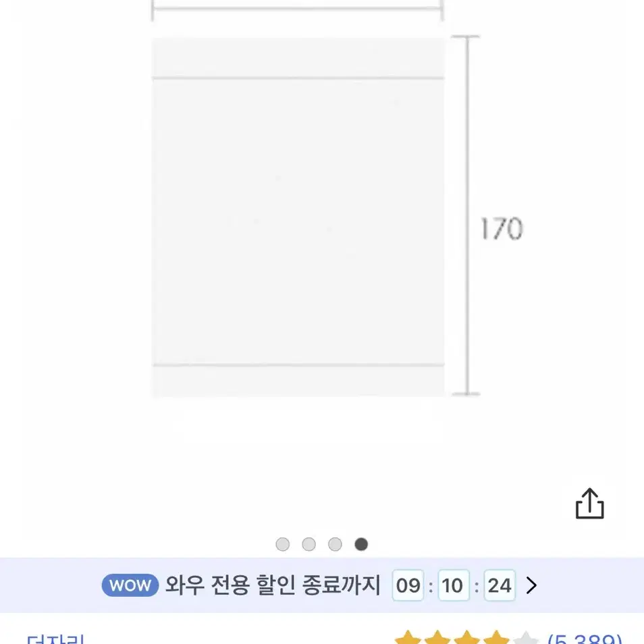Image resolution: width=644 pixels, height=644 pixels.
Task: Click the first gold rating star
Action: [408, 637]
